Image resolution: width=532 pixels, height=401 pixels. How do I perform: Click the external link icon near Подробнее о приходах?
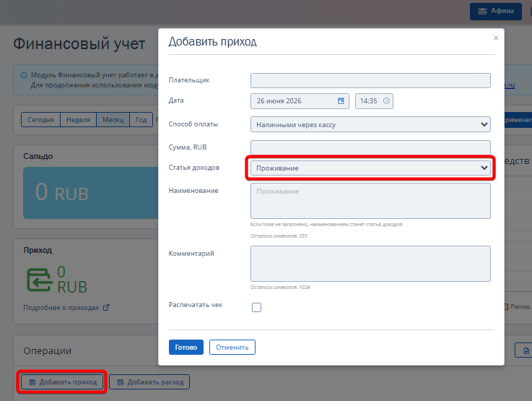pos(106,307)
